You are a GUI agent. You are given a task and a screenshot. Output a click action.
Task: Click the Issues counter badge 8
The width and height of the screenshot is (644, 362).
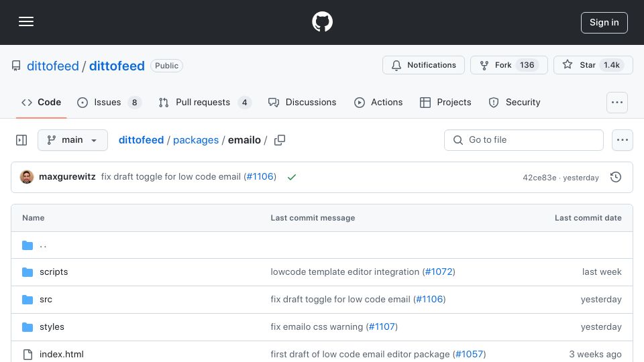[x=134, y=102]
